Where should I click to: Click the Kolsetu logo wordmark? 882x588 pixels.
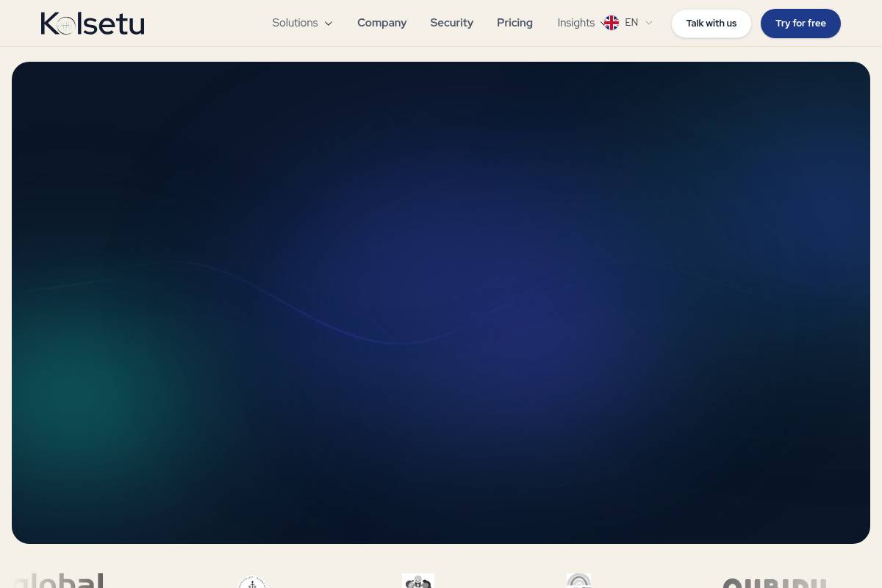point(93,24)
